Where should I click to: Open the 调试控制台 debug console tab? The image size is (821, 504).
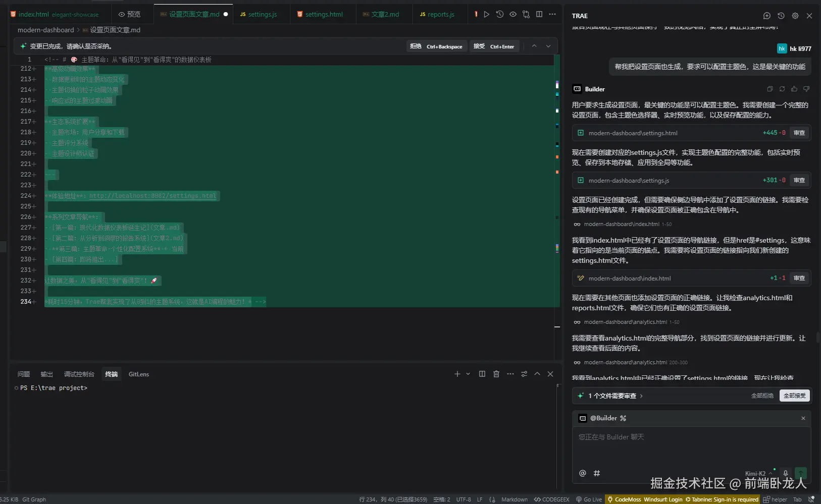pos(79,374)
